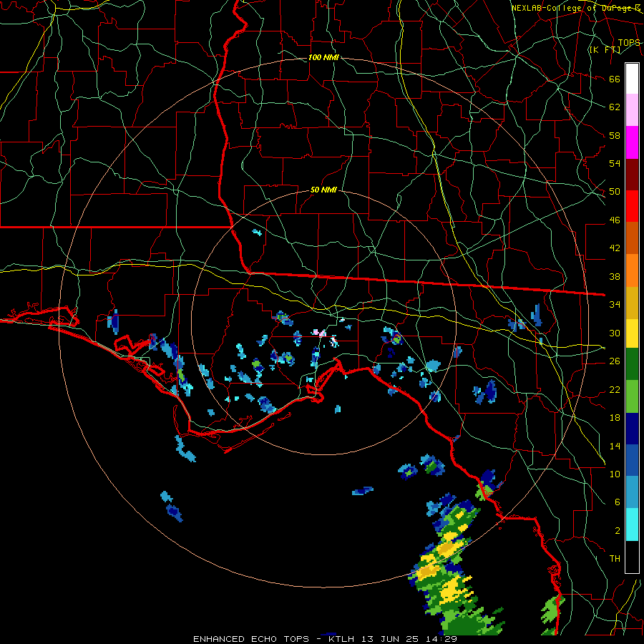Viewport: 644px width, 644px height.
Task: Click the '14:29' timestamp text
Action: coord(441,639)
